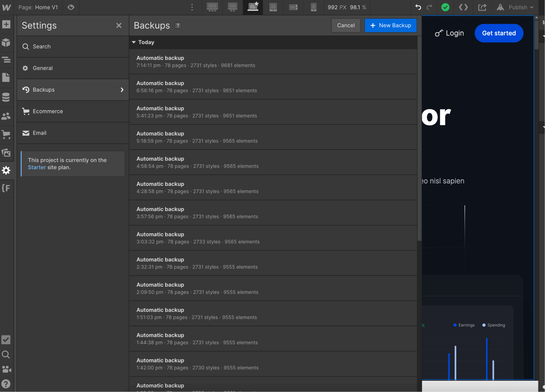
Task: Open the Share project icon
Action: (482, 7)
